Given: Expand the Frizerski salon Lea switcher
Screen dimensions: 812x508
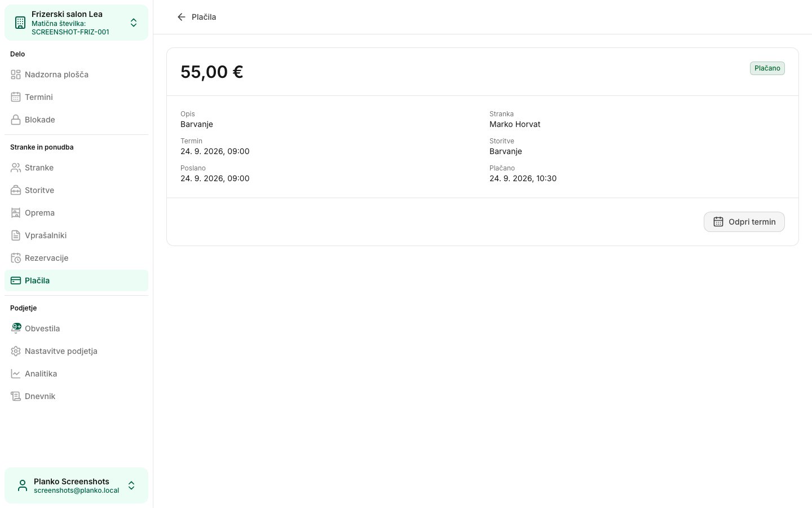Looking at the screenshot, I should [134, 23].
